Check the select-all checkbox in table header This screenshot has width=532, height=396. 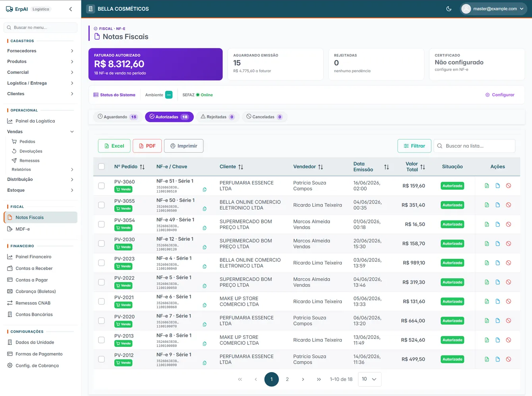[102, 167]
